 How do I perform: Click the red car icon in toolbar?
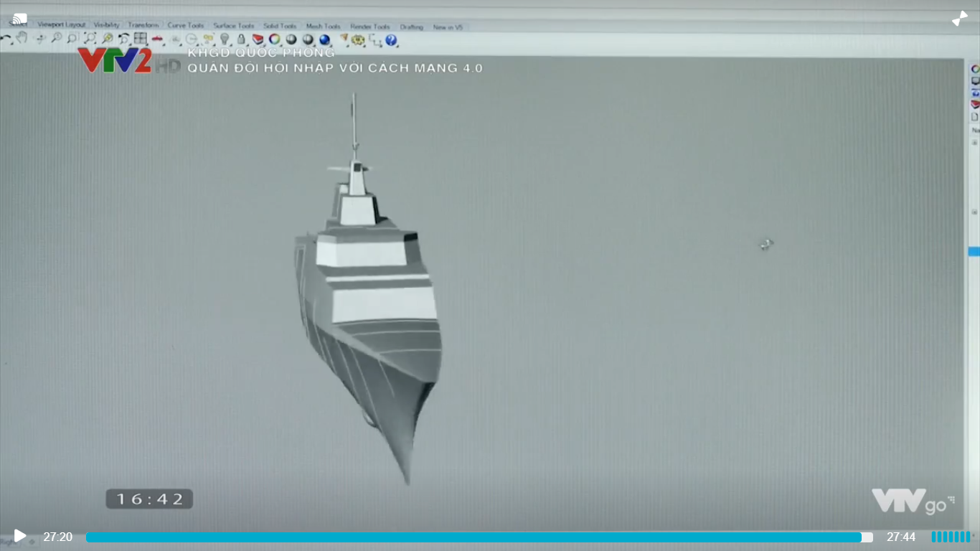pos(157,39)
